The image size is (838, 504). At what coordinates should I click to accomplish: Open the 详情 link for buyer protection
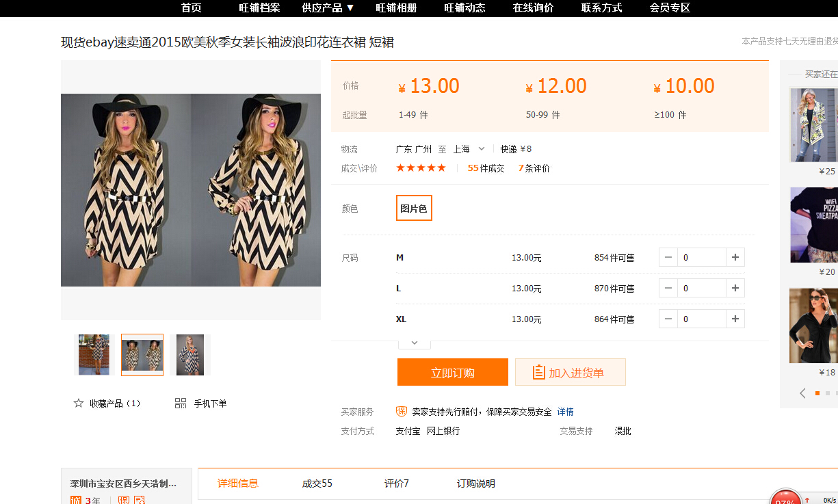tap(565, 412)
